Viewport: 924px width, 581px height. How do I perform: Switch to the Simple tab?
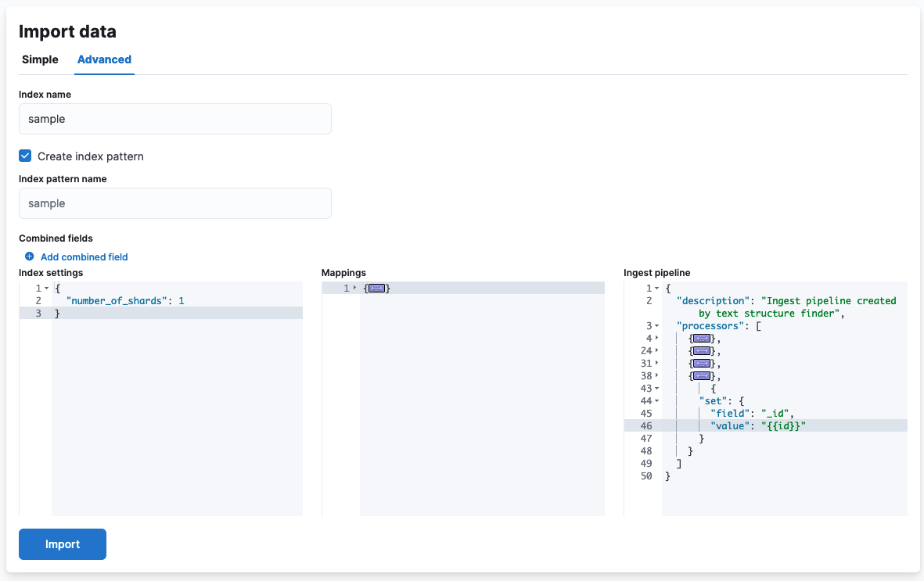click(40, 59)
